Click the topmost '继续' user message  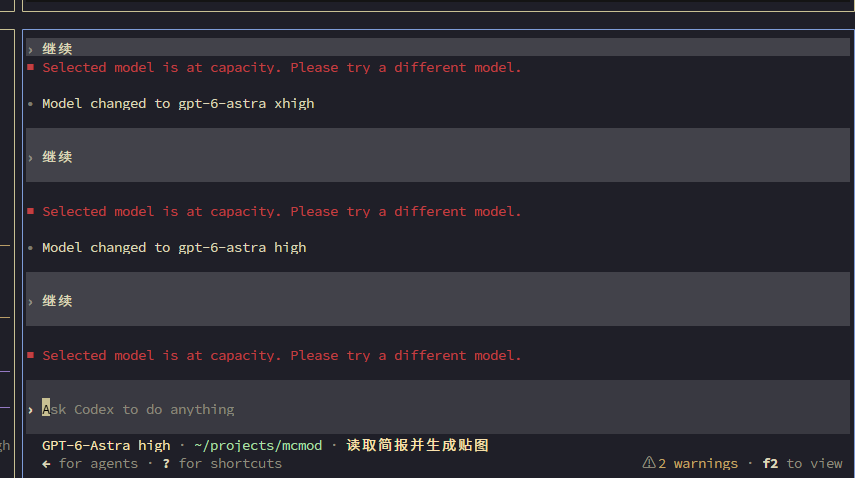click(x=437, y=48)
